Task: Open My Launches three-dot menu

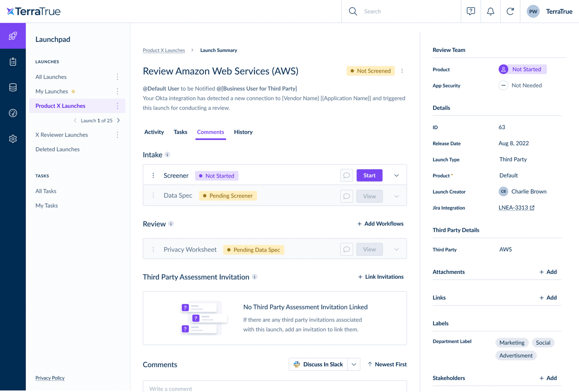Action: pos(117,91)
